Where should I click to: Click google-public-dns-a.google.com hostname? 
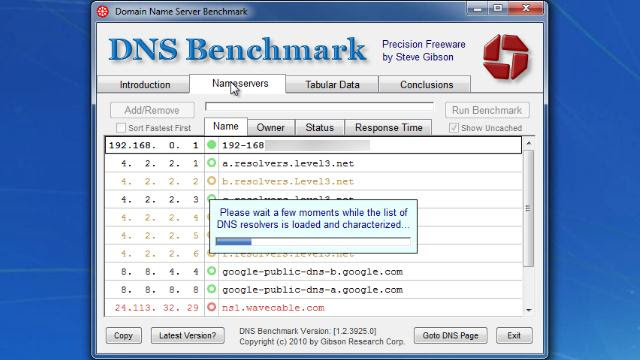coord(312,290)
